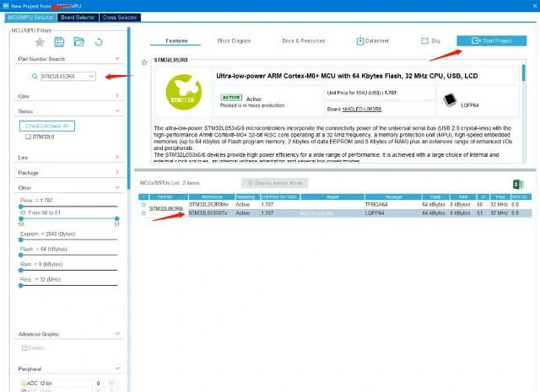Image resolution: width=540 pixels, height=392 pixels.
Task: Export MCU list to Excel
Action: click(518, 184)
